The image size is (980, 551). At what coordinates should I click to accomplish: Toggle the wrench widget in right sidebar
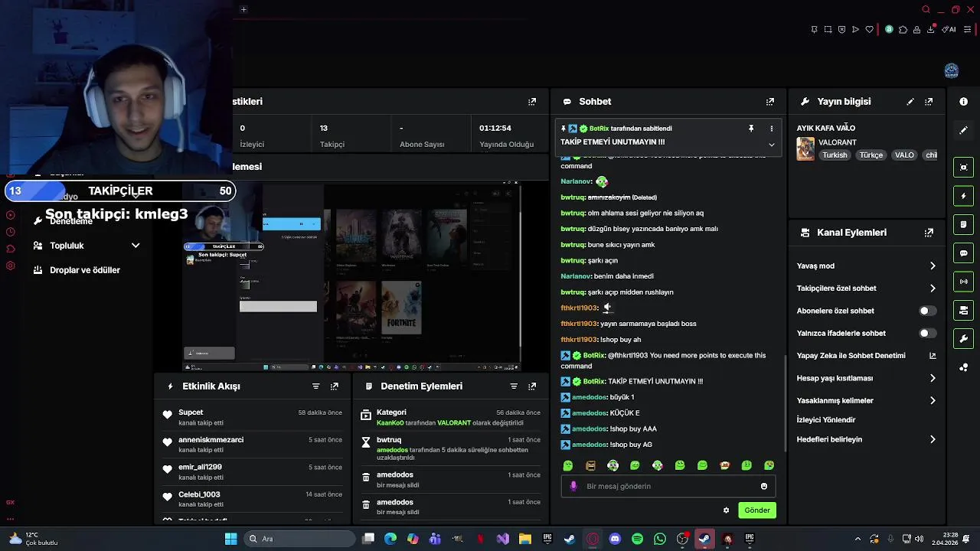pos(963,338)
